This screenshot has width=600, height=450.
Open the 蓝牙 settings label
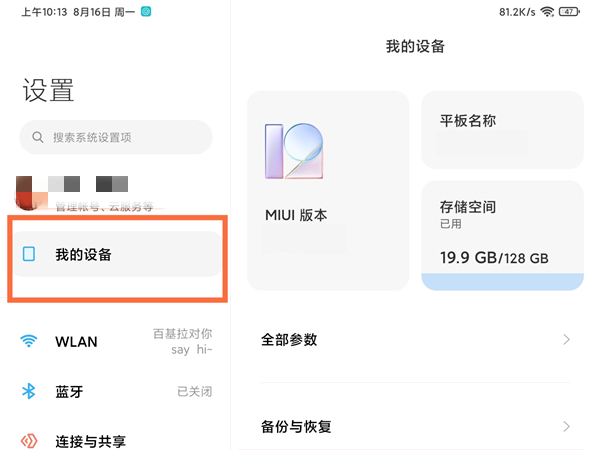68,391
